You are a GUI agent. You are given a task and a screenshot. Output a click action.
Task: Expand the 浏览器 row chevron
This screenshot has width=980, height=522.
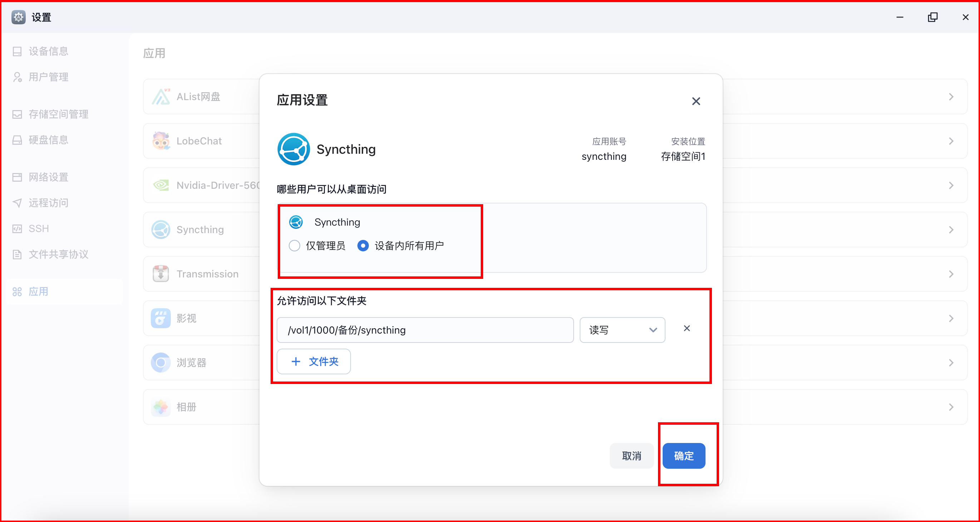(x=951, y=363)
